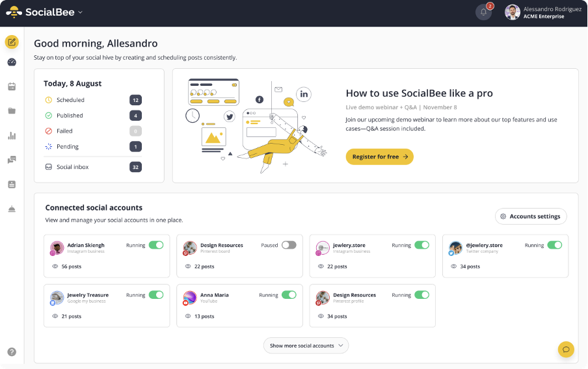Toggle off Adrian Skiengh Instagram account
The image size is (588, 369).
click(x=156, y=245)
